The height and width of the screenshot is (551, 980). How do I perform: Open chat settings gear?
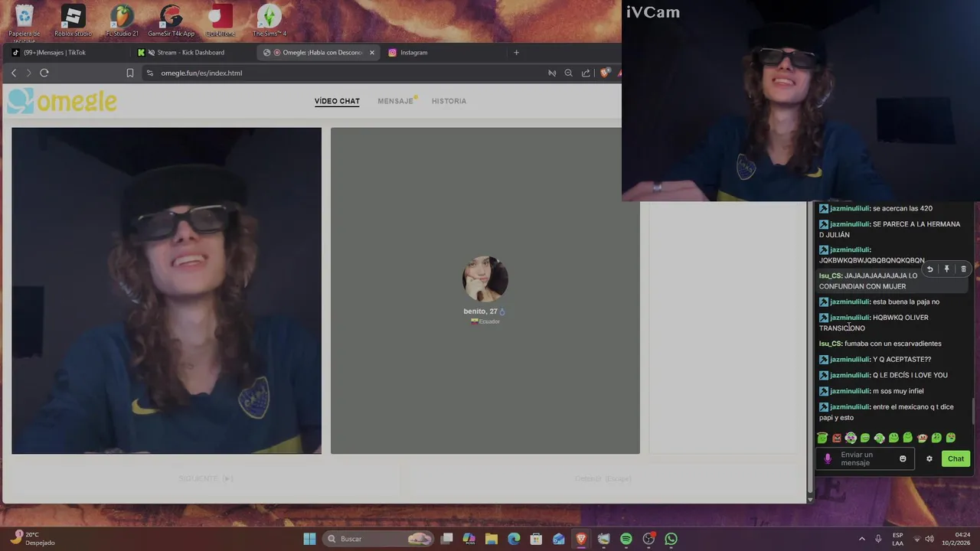click(x=929, y=458)
